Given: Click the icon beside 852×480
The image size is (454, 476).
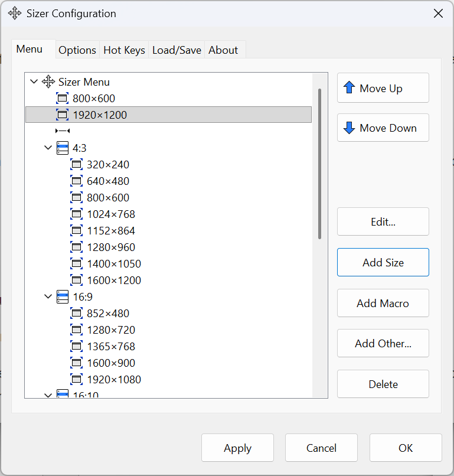Looking at the screenshot, I should (77, 313).
